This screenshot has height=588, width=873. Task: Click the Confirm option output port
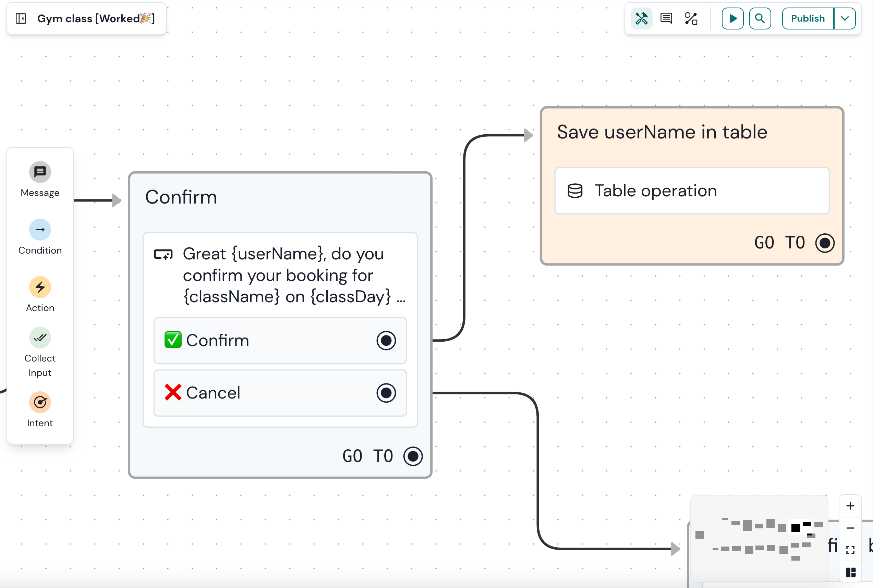386,341
